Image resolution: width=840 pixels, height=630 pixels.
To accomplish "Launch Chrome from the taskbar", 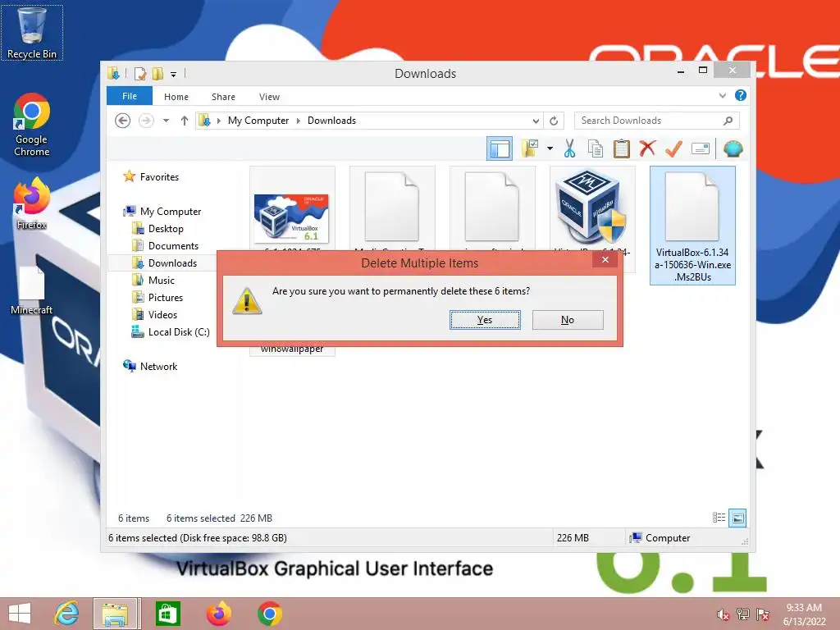I will [269, 614].
